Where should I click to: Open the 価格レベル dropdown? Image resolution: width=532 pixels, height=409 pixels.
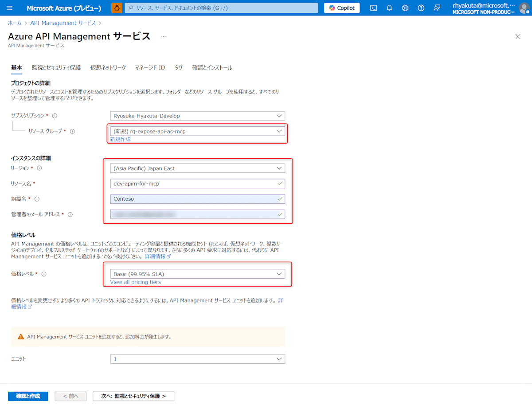198,274
